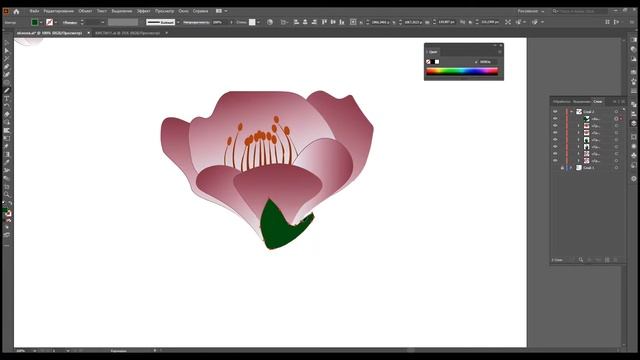Image resolution: width=640 pixels, height=360 pixels.
Task: Expand the Слой 1 layer arrow
Action: tap(572, 168)
